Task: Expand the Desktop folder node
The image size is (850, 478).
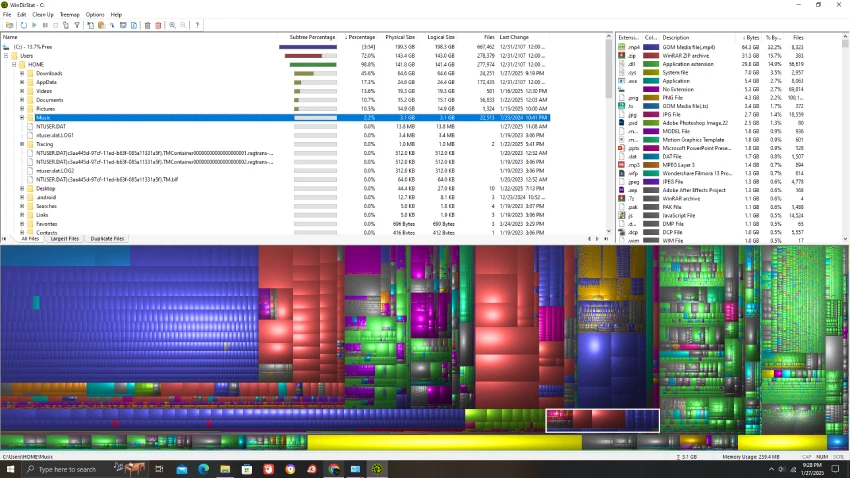Action: tap(22, 189)
